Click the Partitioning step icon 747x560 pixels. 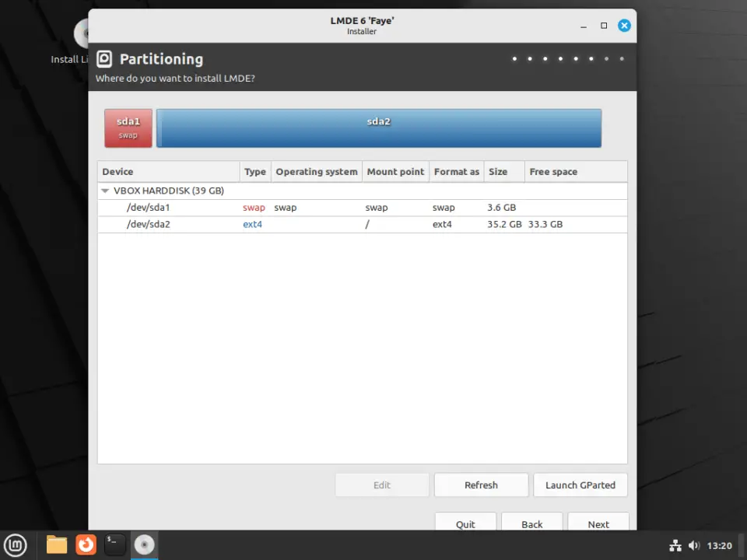[105, 58]
